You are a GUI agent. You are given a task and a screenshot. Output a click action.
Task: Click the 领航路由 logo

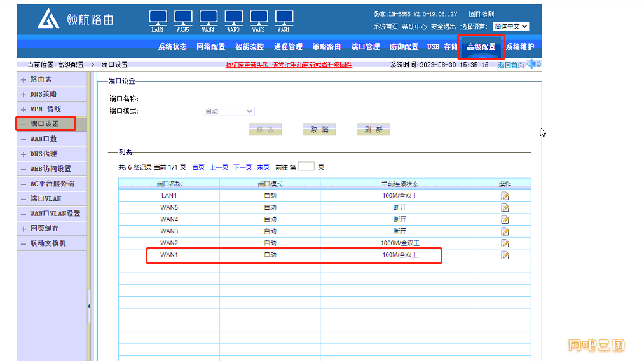(76, 19)
